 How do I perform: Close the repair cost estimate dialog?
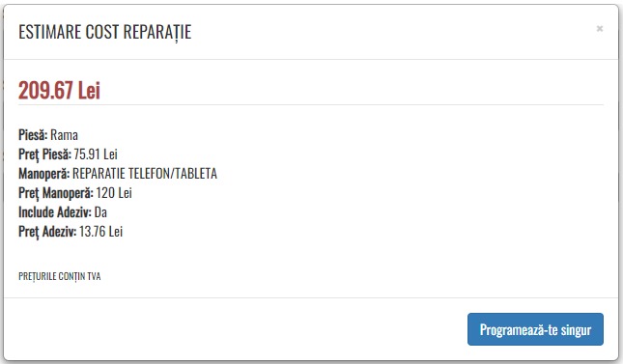(600, 29)
